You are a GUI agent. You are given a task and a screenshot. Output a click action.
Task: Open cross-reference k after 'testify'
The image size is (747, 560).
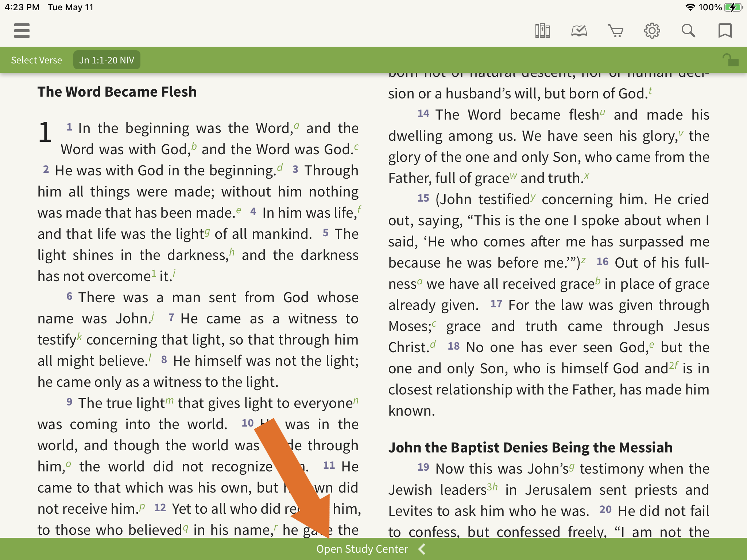80,337
